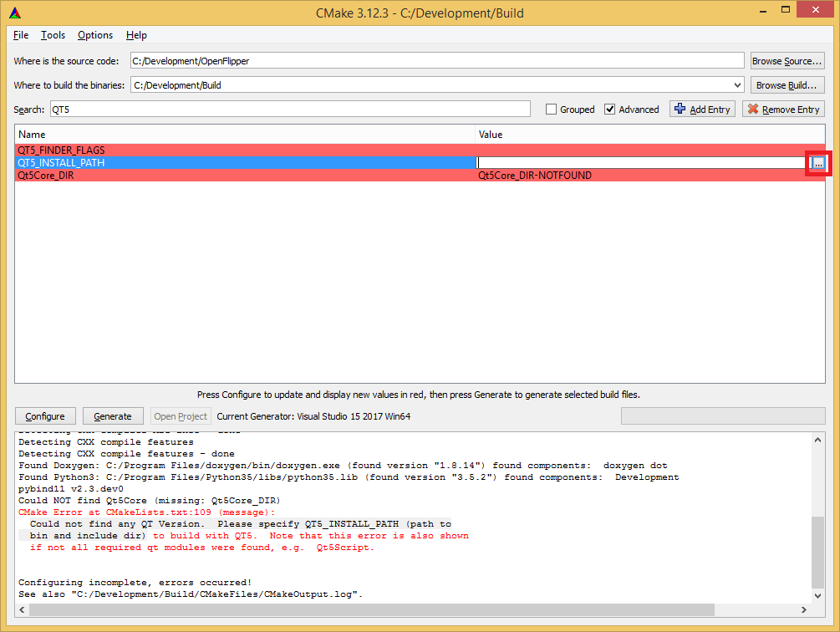Click the up arrow on the output log scrollbar
Image resolution: width=840 pixels, height=632 pixels.
818,438
